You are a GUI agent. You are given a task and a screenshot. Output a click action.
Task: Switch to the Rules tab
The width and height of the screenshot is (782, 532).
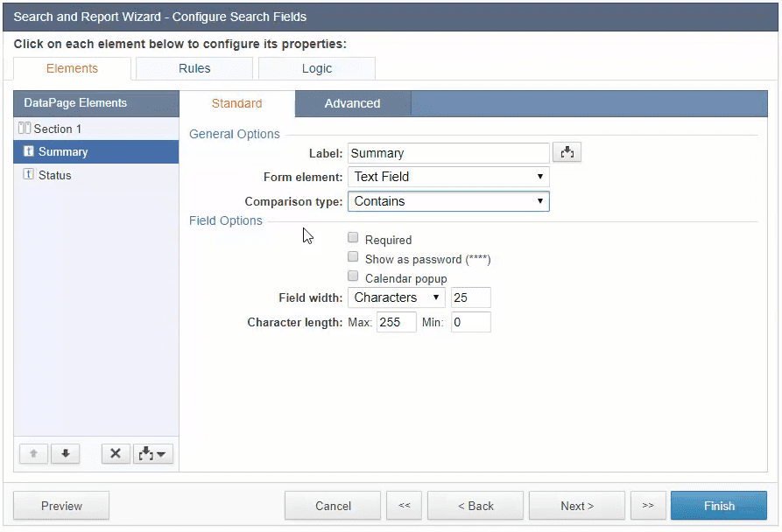tap(194, 68)
